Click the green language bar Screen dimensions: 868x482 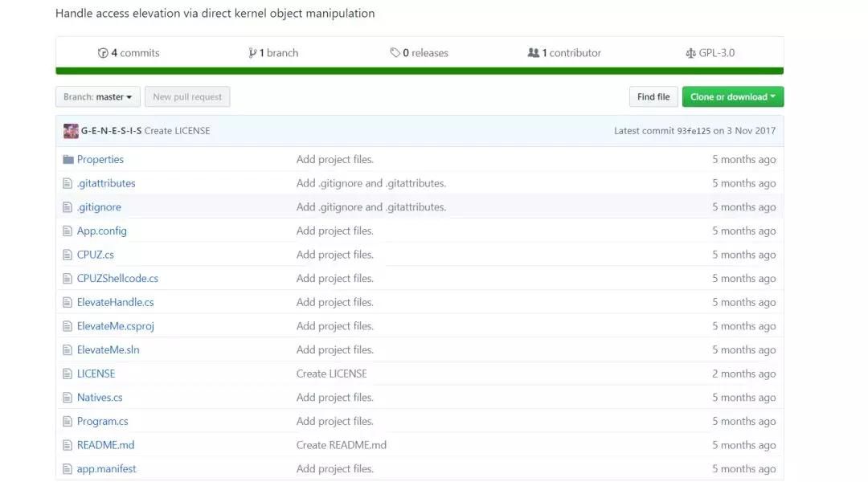point(420,71)
